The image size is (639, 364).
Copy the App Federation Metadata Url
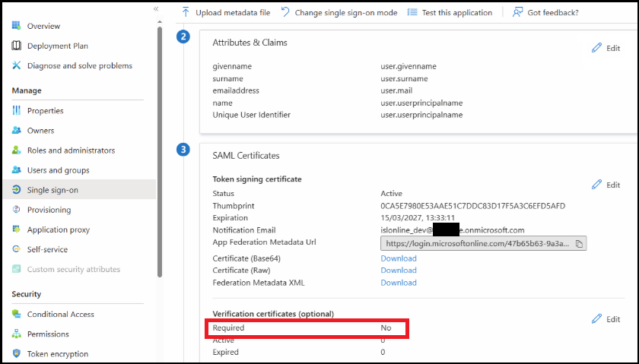pyautogui.click(x=579, y=243)
